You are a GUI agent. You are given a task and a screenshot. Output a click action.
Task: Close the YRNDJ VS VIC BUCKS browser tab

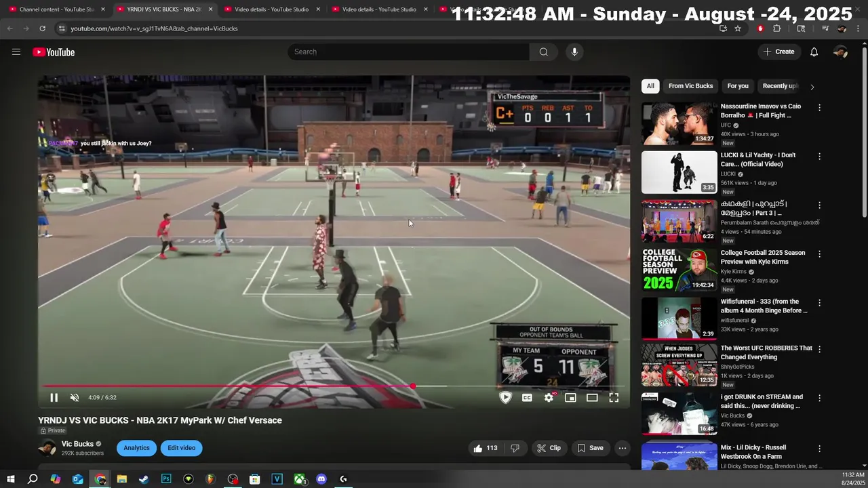pyautogui.click(x=211, y=9)
